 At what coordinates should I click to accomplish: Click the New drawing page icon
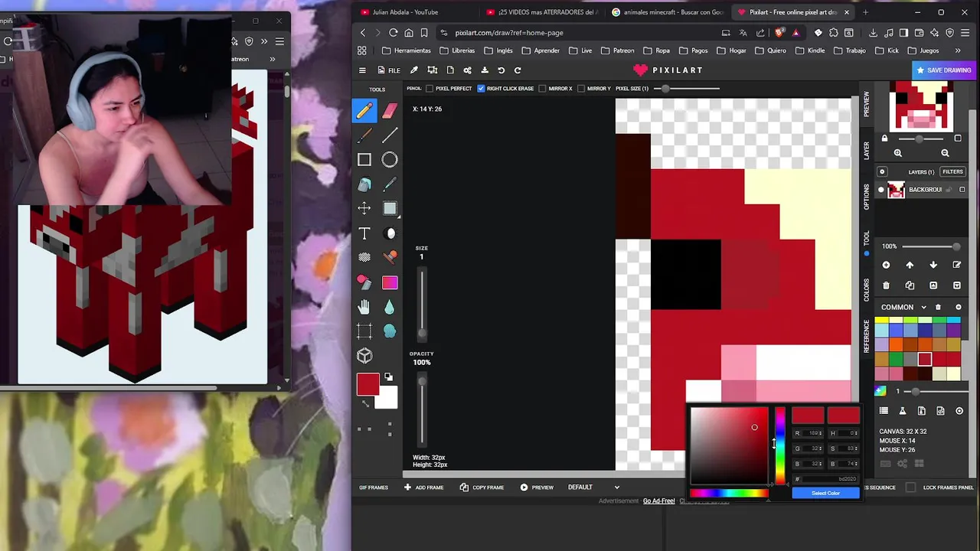click(x=450, y=70)
